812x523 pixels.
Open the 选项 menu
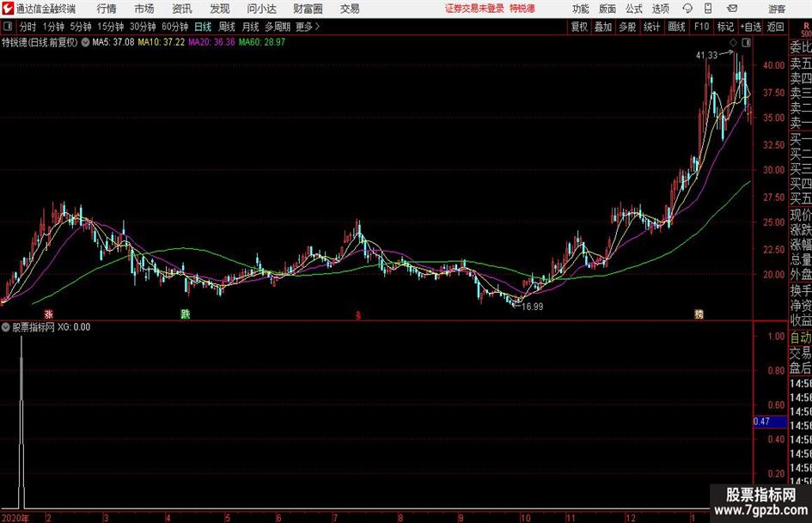click(660, 9)
